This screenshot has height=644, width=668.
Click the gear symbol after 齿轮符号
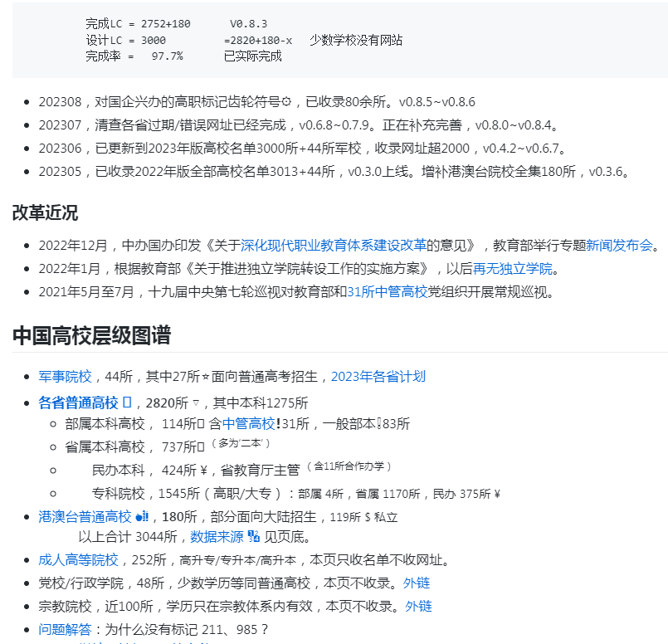(x=287, y=102)
